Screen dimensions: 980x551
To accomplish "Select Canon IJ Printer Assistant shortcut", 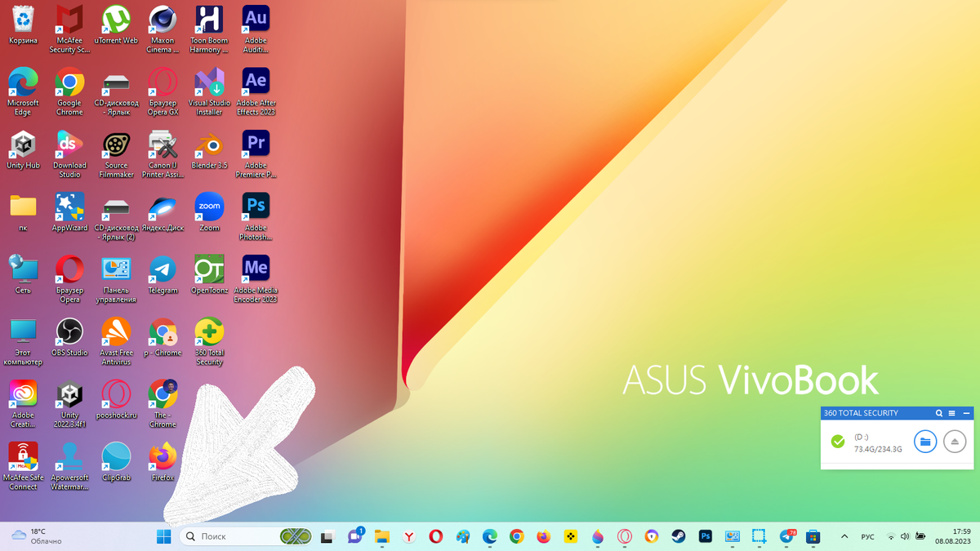I will click(x=163, y=153).
